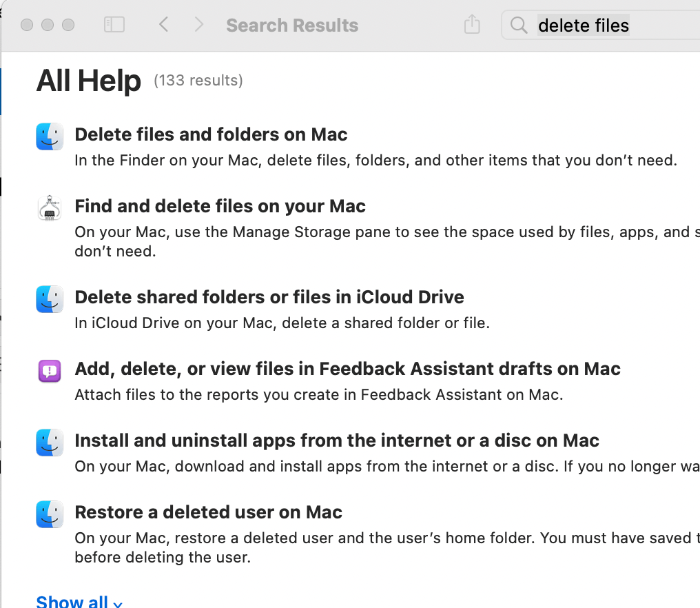Open 'Delete shared folders or files in iCloud Drive'
Viewport: 700px width, 608px height.
click(x=269, y=297)
